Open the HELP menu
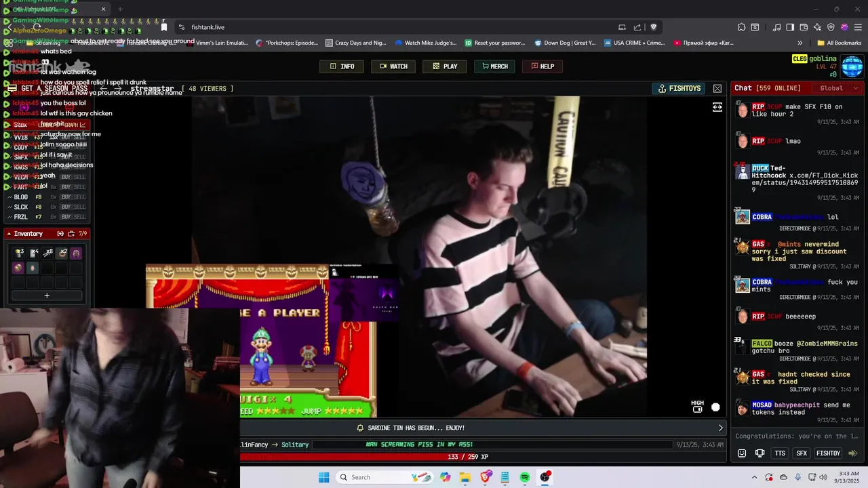Image resolution: width=868 pixels, height=488 pixels. pos(542,66)
